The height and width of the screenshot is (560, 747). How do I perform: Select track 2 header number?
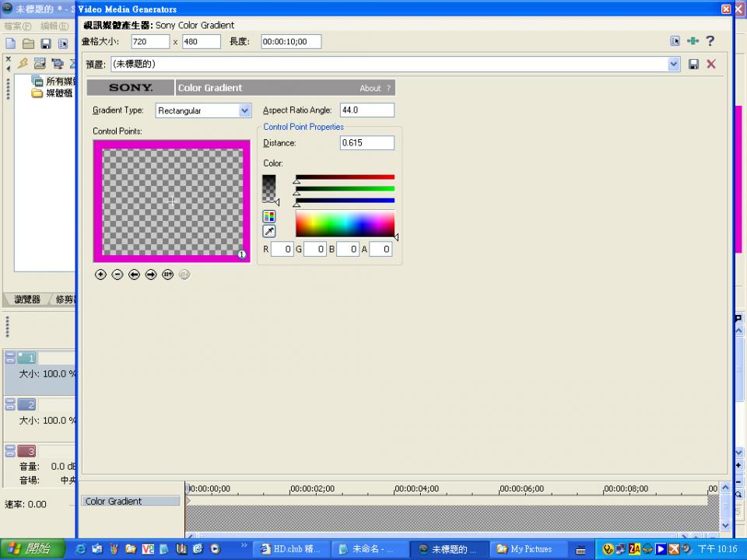coord(26,404)
